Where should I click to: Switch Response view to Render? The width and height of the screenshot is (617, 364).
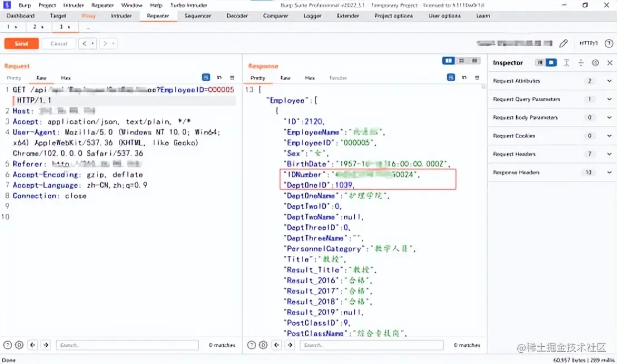[x=338, y=78]
